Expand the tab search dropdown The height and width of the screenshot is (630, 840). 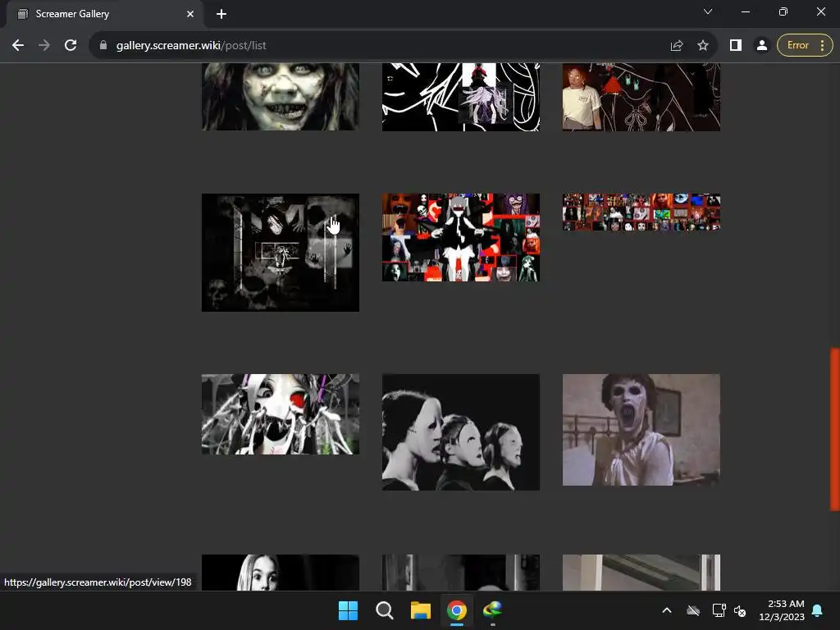click(x=708, y=11)
